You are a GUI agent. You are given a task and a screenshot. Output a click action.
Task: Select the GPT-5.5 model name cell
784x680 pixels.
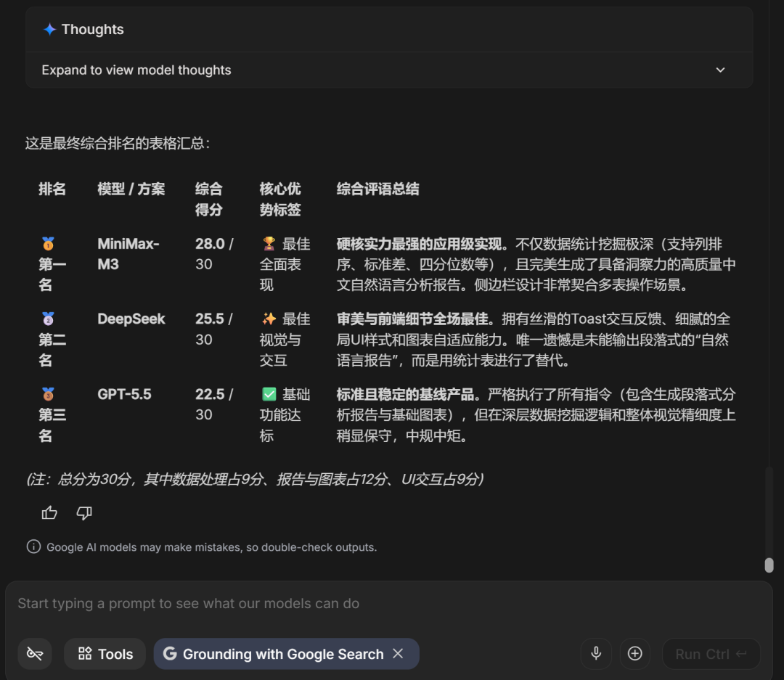(125, 394)
